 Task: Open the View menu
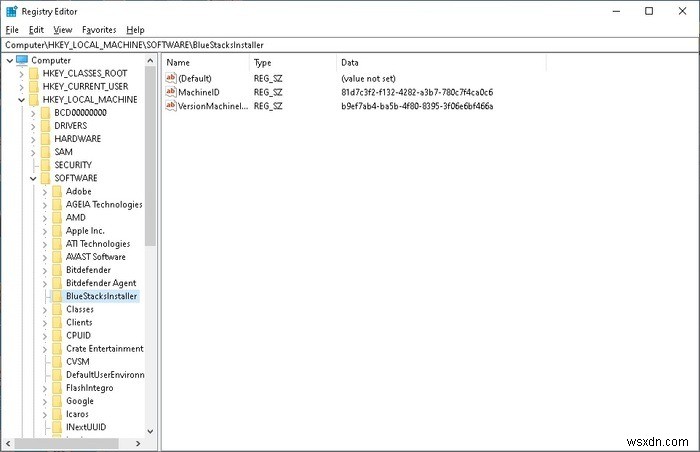[x=62, y=30]
